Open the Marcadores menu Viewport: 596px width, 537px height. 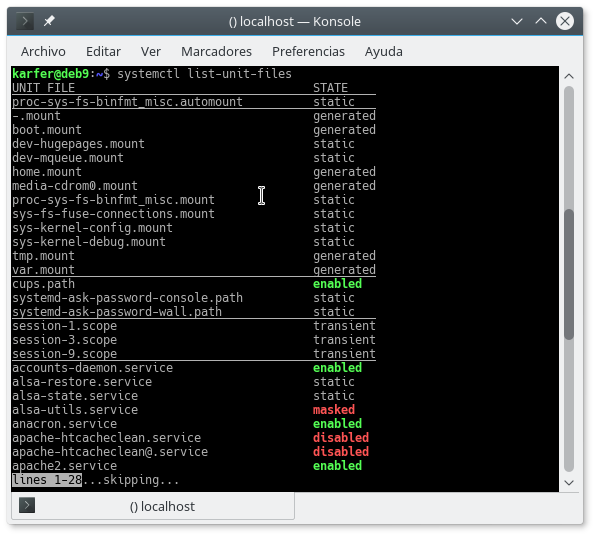pyautogui.click(x=216, y=52)
